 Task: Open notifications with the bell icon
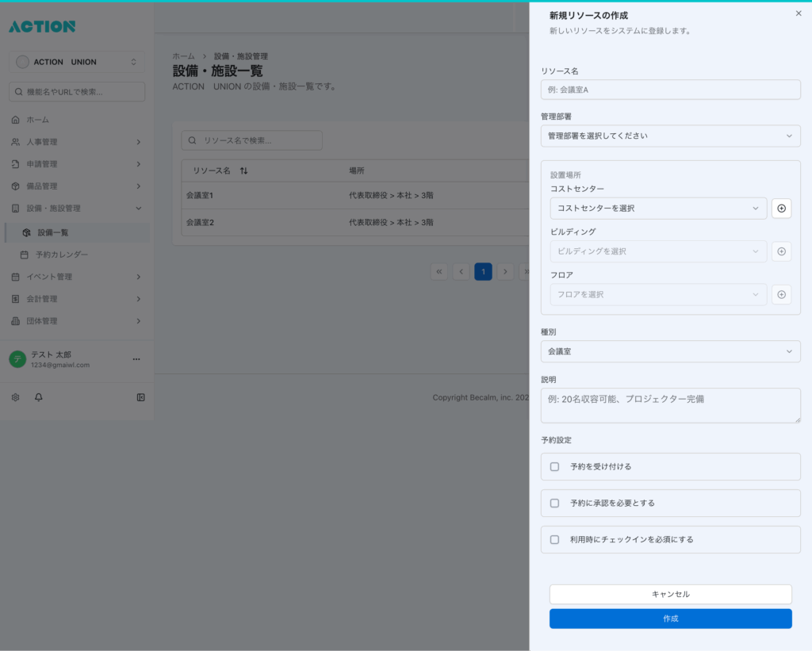pos(39,397)
